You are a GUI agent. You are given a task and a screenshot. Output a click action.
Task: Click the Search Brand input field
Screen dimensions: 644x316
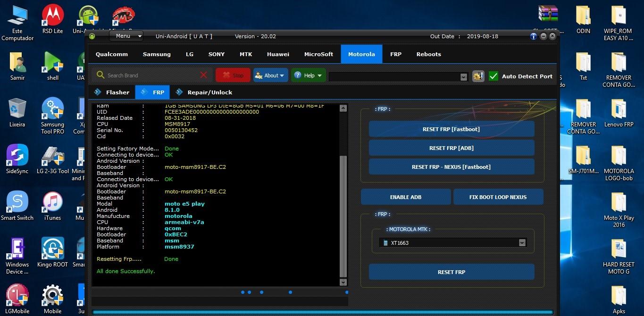coord(152,75)
